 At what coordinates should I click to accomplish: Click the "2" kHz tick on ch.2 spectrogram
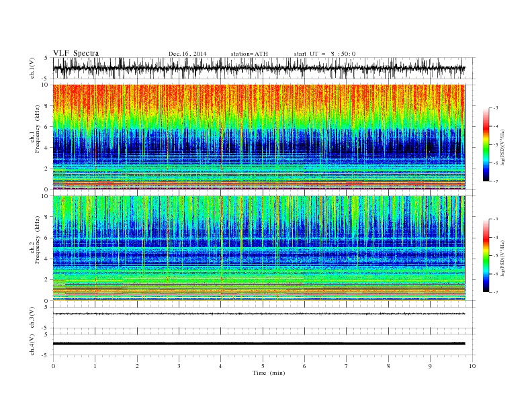click(x=47, y=280)
